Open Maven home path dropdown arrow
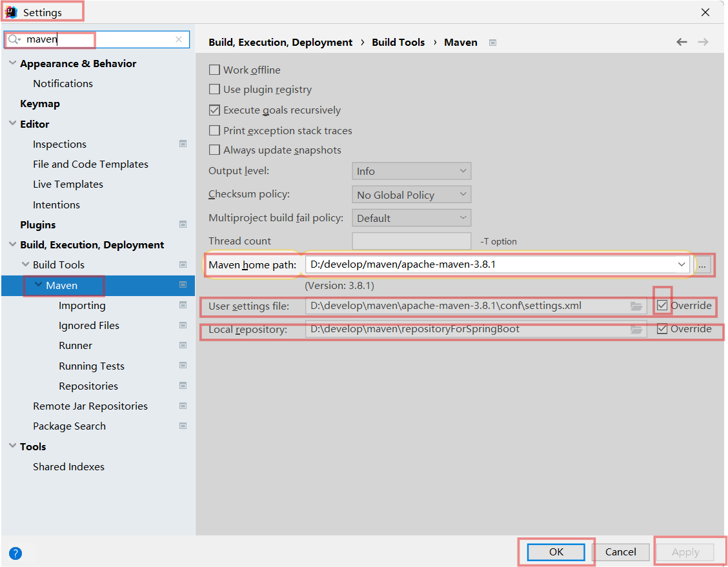This screenshot has height=567, width=728. click(681, 264)
